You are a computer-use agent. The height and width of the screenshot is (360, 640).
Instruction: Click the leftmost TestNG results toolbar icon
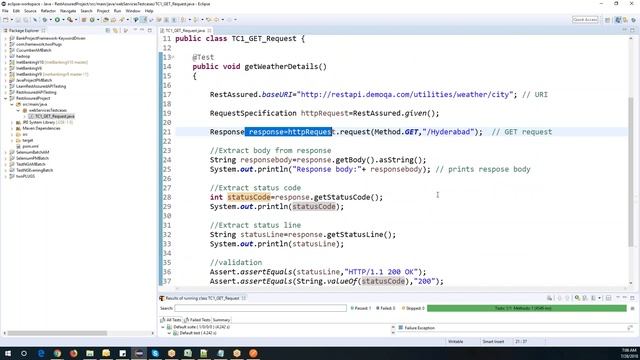(x=549, y=298)
